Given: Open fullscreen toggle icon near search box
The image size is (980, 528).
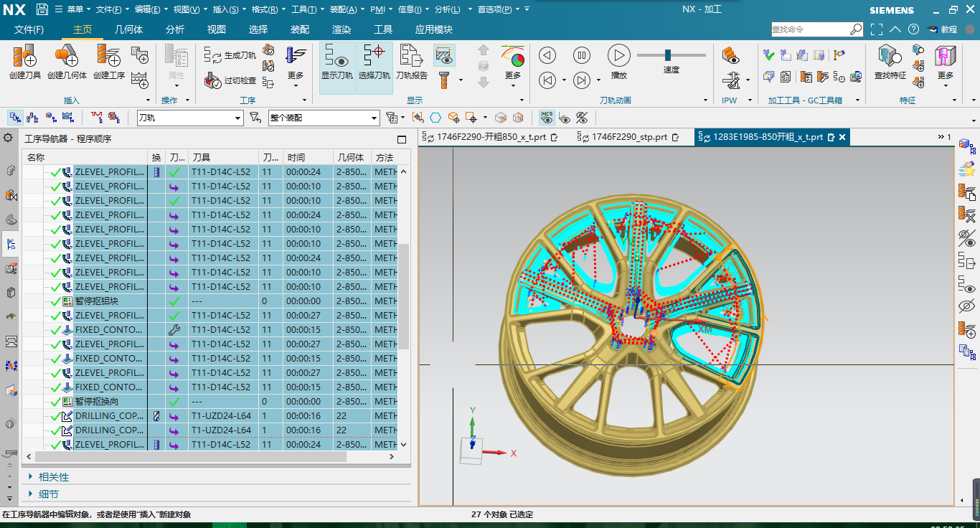Looking at the screenshot, I should coord(877,29).
